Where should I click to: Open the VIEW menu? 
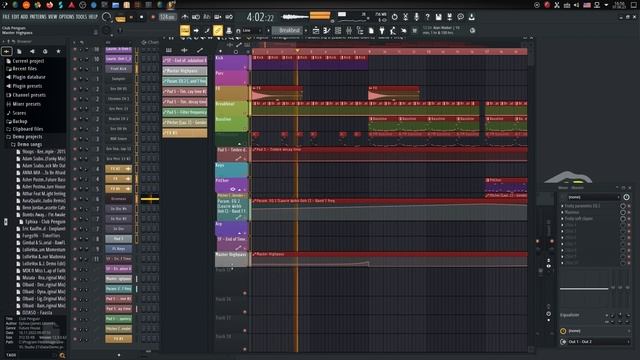tap(53, 17)
